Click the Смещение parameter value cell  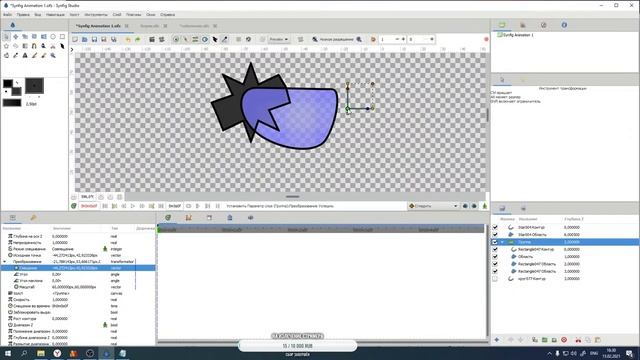pyautogui.click(x=76, y=268)
